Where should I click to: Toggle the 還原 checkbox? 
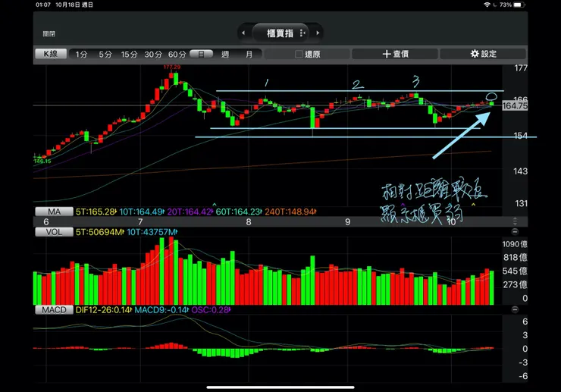point(299,54)
